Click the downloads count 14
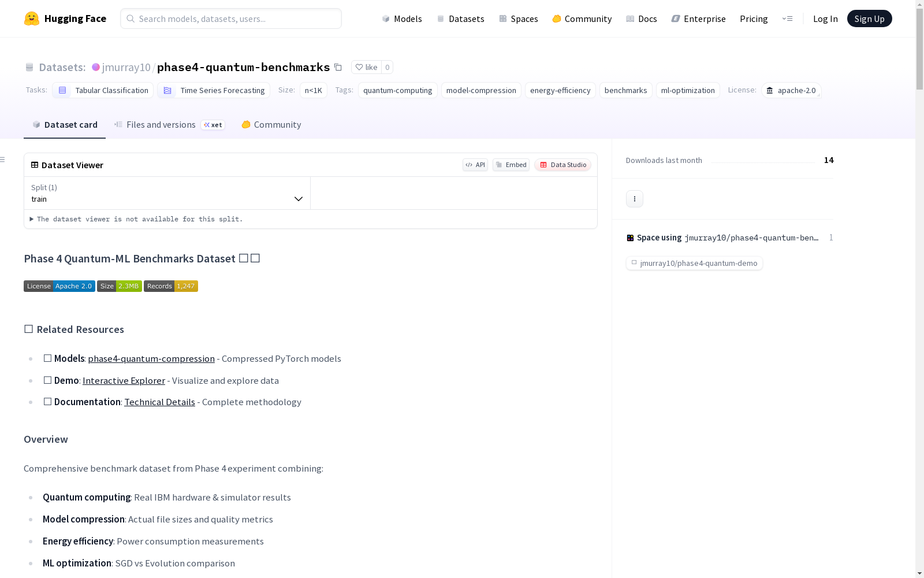924x578 pixels. (x=829, y=160)
